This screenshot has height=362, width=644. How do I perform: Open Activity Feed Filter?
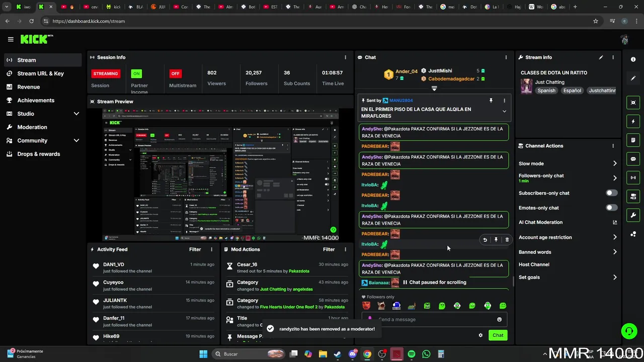click(195, 249)
